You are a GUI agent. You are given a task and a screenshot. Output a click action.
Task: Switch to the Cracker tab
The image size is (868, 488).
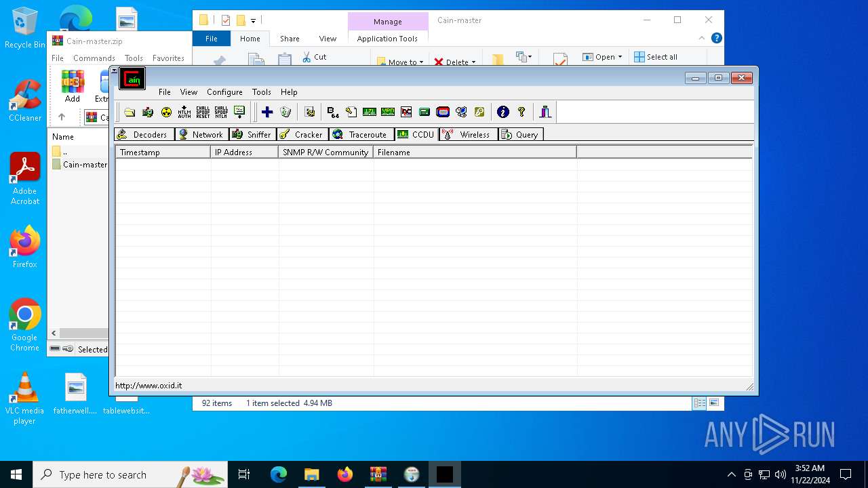pyautogui.click(x=302, y=134)
